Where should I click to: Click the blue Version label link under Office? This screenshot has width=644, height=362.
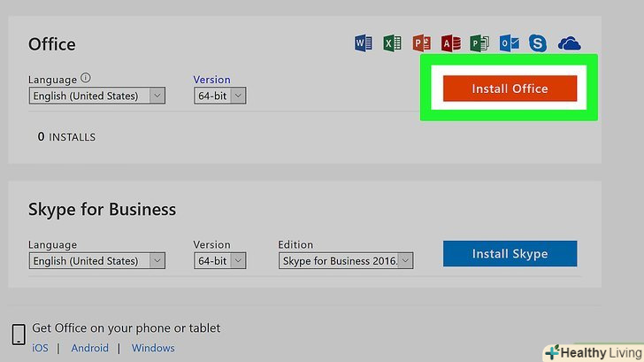211,80
